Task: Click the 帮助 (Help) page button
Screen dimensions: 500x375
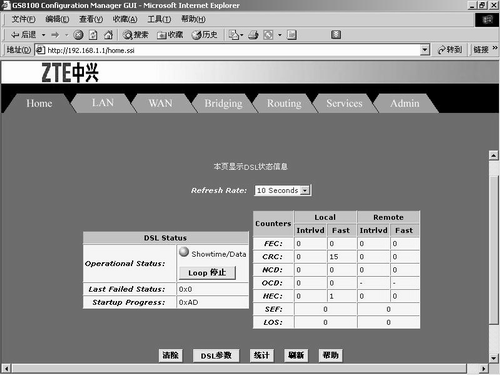Action: pyautogui.click(x=330, y=355)
